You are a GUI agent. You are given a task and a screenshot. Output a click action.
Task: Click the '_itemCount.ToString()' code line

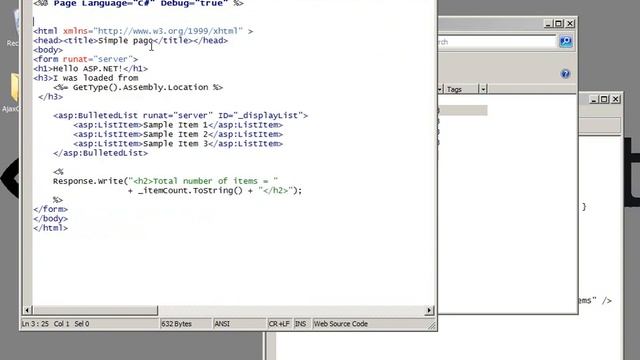point(215,190)
